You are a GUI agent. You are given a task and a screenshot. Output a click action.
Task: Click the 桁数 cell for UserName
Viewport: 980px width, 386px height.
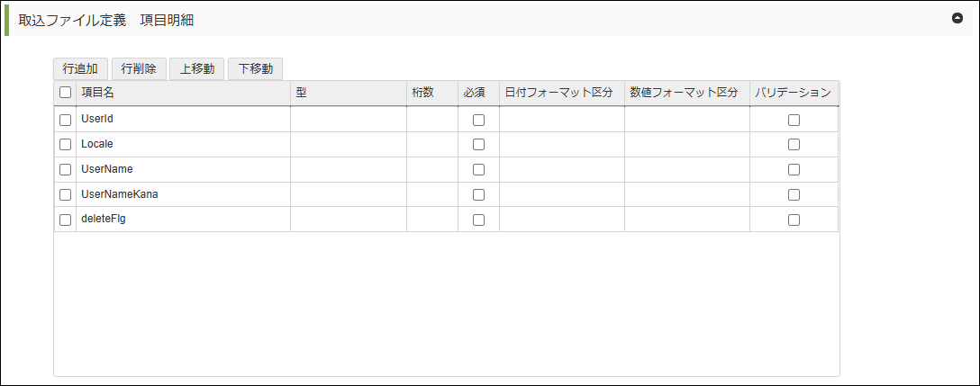pyautogui.click(x=432, y=169)
